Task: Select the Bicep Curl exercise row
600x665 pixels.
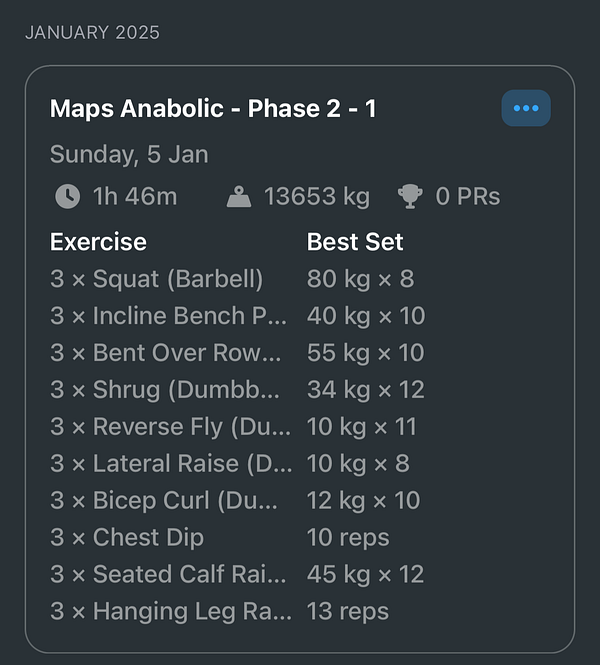Action: [170, 501]
